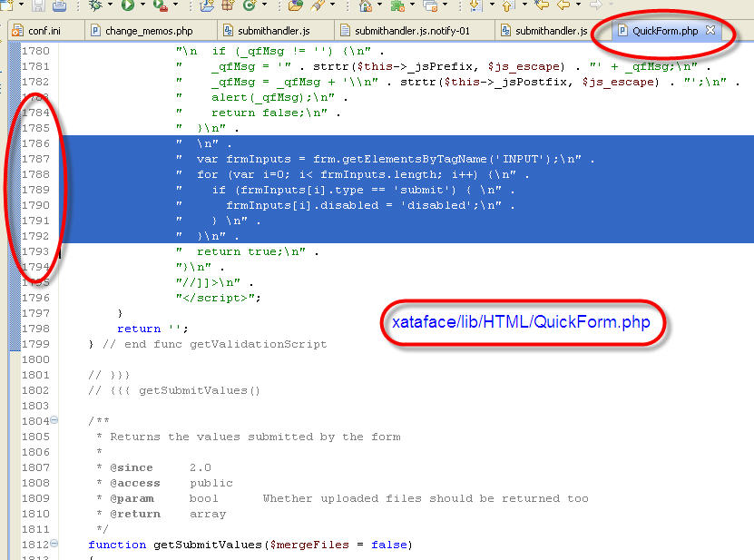Click "frmInputs[i].disabled = 'disabled'" line
Screen dimensions: 754x560
pyautogui.click(x=346, y=205)
